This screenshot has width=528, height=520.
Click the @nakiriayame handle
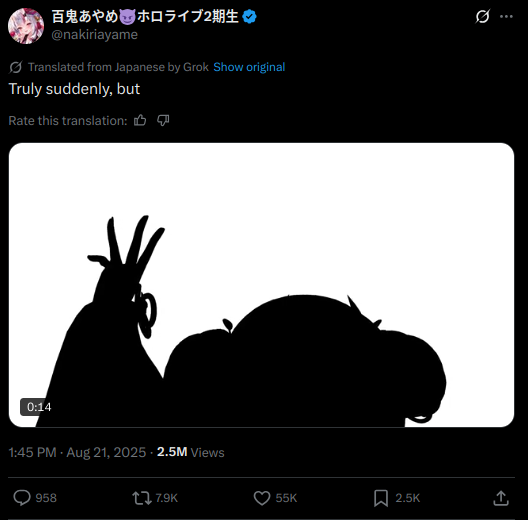coord(94,35)
